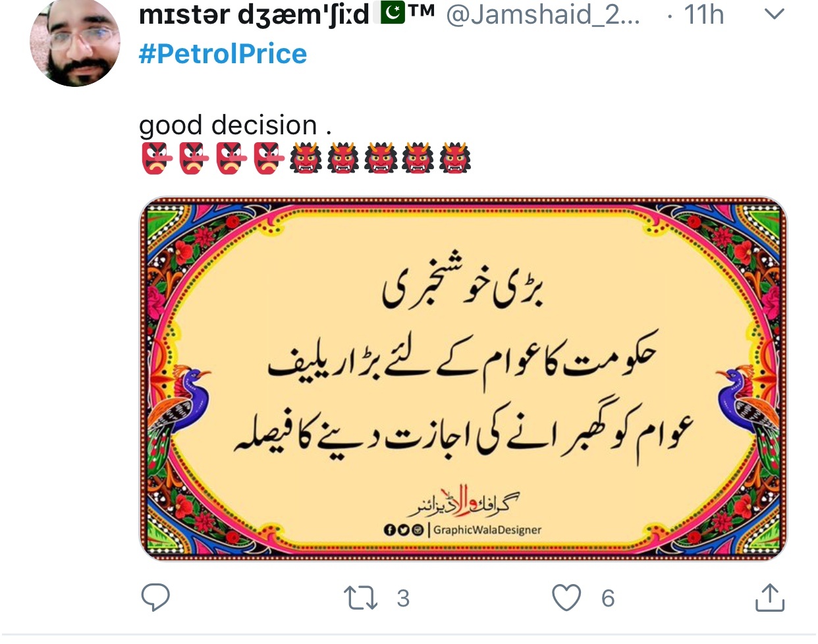Select the "good decision ." tweet text

(x=235, y=125)
